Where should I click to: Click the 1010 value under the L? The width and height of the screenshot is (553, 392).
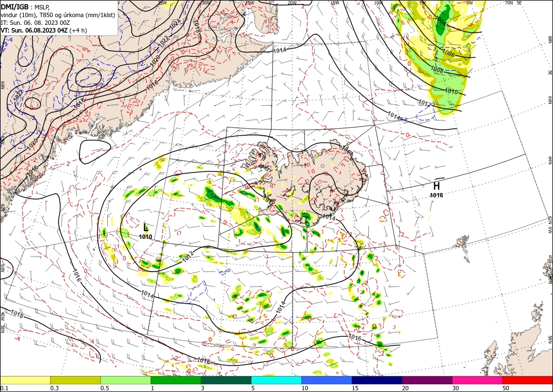point(145,237)
